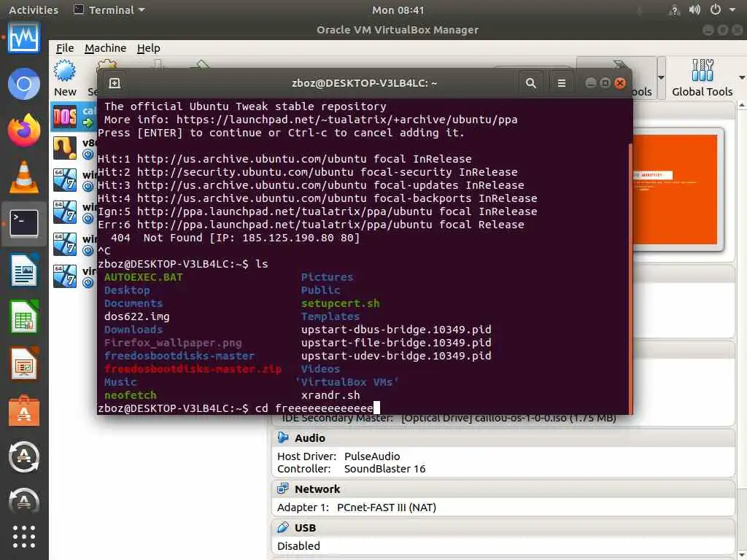Expand the Machine Tools dropdown arrow
This screenshot has height=560, width=747.
tap(661, 77)
